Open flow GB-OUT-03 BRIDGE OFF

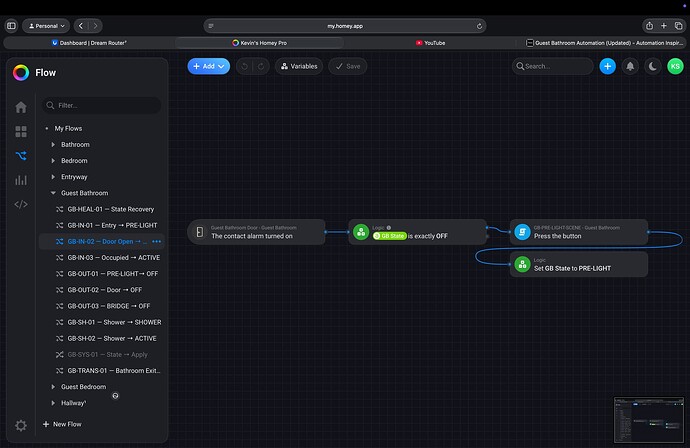tap(102, 306)
